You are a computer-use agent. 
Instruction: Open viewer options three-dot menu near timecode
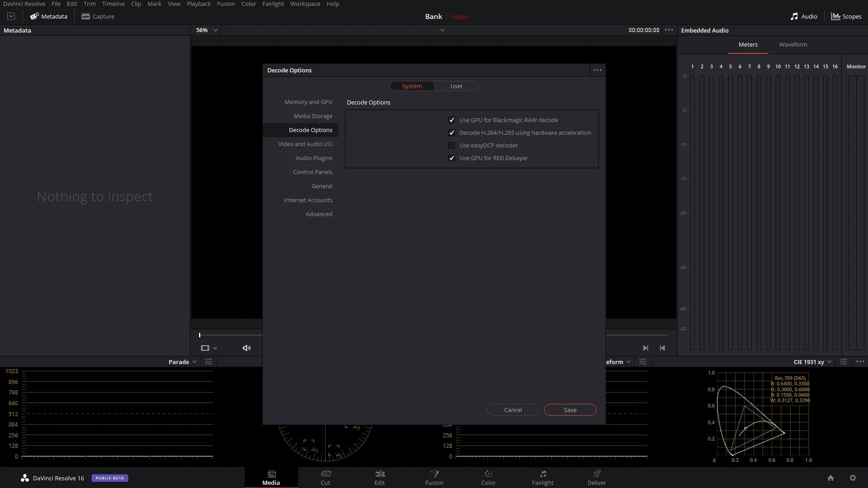pyautogui.click(x=669, y=30)
